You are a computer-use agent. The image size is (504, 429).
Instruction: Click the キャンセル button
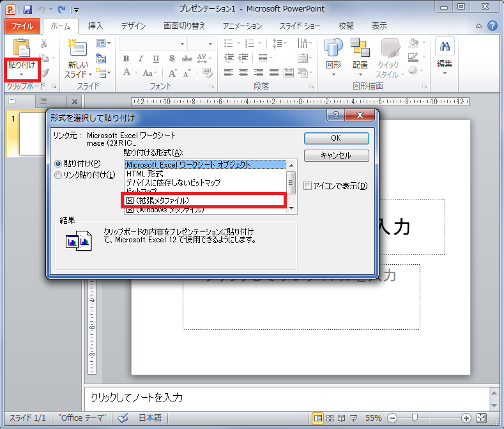336,155
